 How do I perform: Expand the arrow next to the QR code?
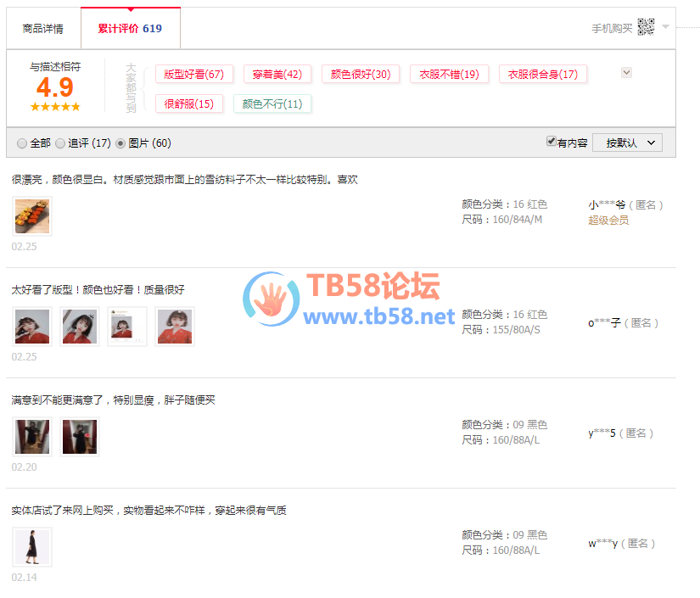[666, 26]
